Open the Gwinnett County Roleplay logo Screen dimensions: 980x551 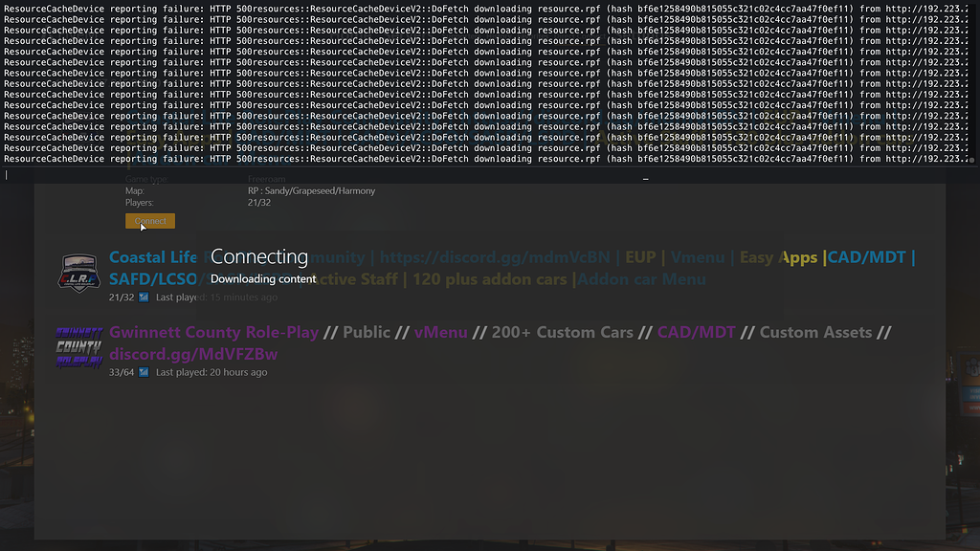tap(78, 347)
